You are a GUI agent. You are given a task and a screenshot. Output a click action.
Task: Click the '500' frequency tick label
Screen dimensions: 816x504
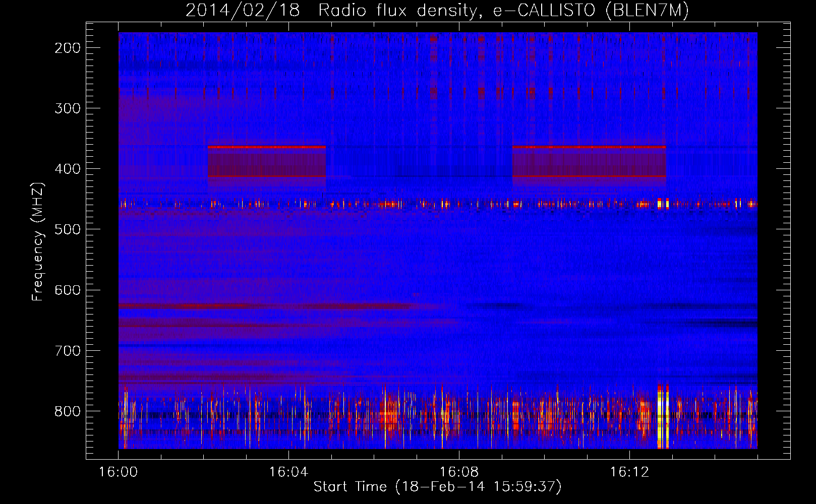pos(67,229)
